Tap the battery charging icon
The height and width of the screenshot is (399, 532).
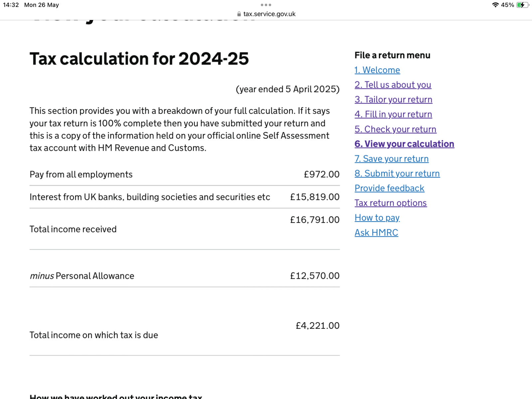[x=523, y=5]
